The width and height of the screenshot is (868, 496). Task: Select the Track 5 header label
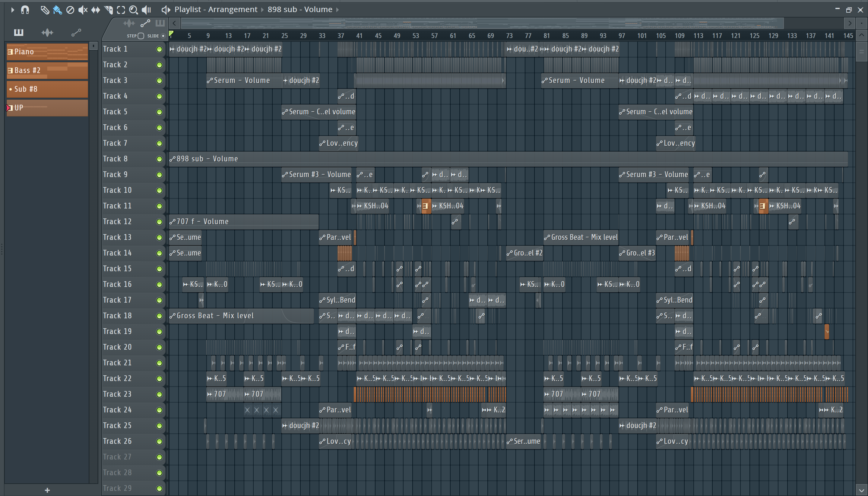(115, 112)
